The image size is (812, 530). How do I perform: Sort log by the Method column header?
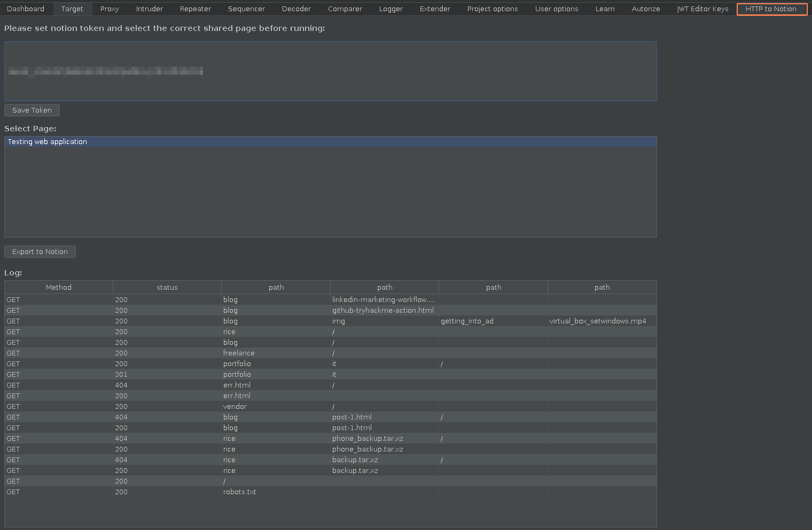click(59, 288)
